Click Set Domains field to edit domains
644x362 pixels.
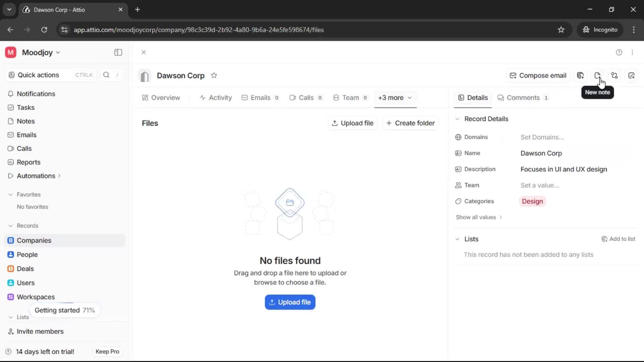point(542,137)
